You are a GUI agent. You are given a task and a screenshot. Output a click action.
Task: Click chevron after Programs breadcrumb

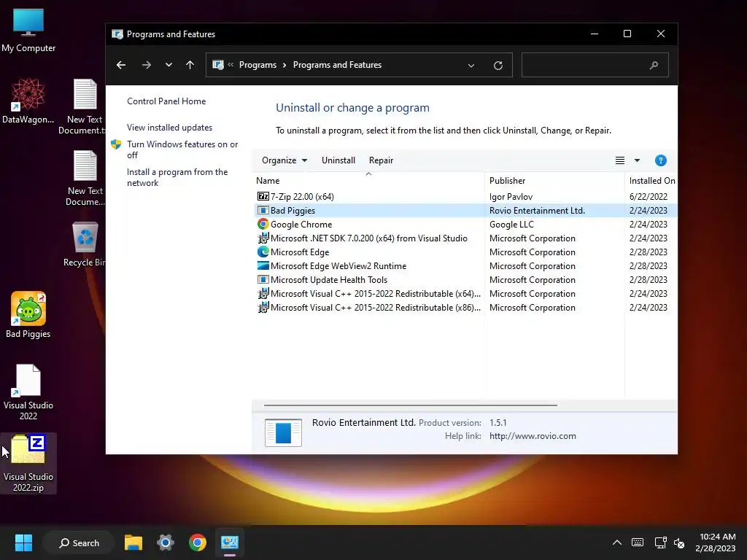[285, 65]
